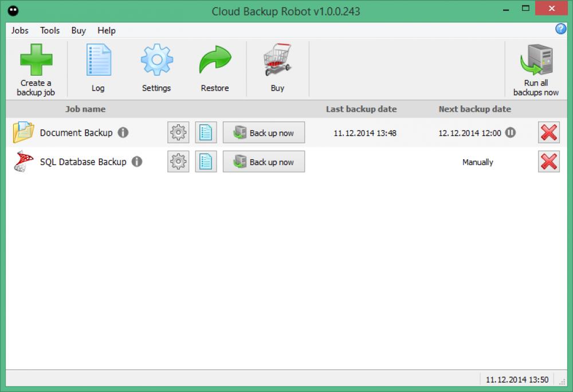This screenshot has height=392, width=573.
Task: Back up SQL Database Backup now
Action: [x=264, y=162]
